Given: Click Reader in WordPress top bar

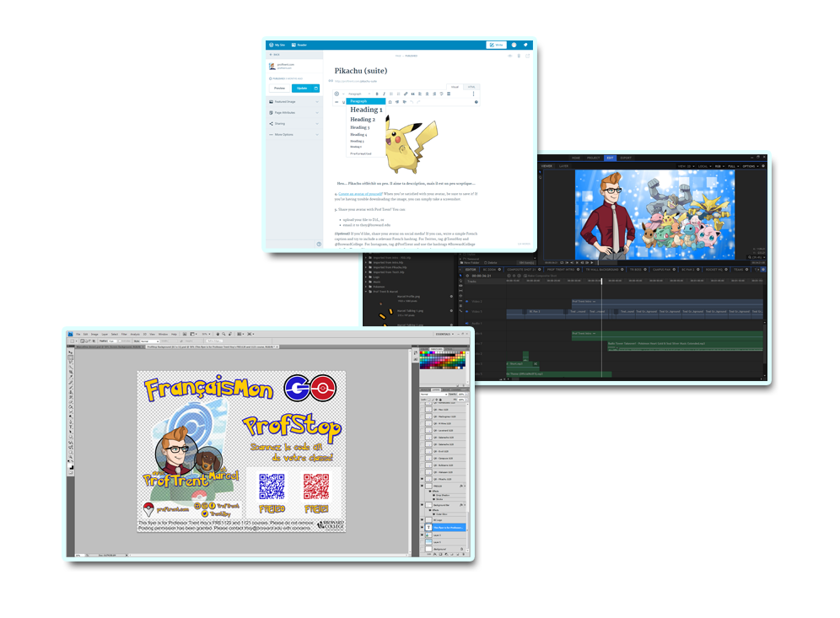Looking at the screenshot, I should click(x=299, y=45).
